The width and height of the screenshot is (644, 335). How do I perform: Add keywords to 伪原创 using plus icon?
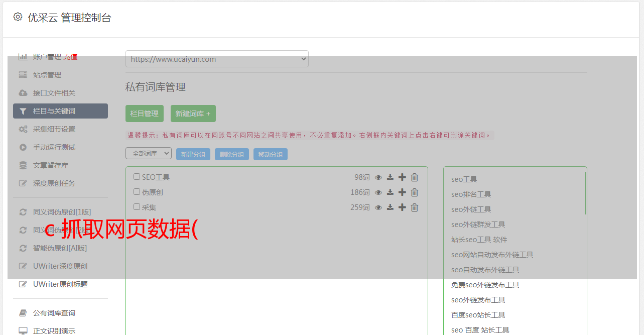click(x=402, y=192)
